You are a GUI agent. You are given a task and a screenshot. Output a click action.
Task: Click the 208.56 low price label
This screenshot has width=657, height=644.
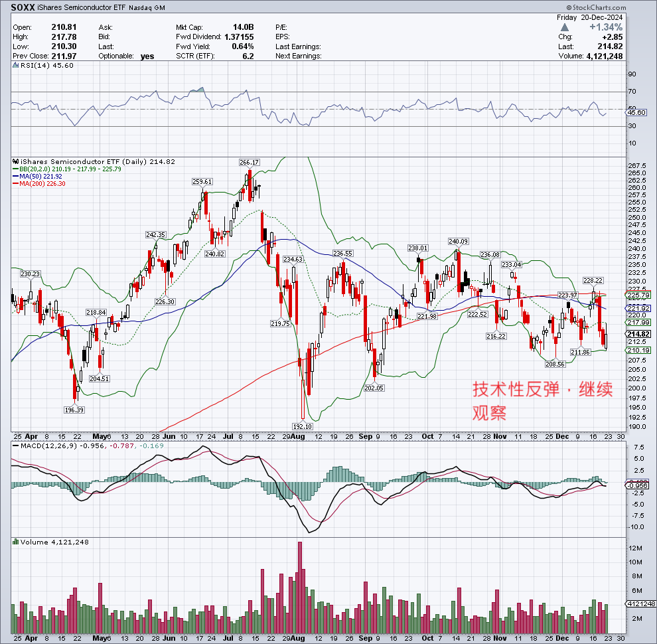[x=555, y=364]
